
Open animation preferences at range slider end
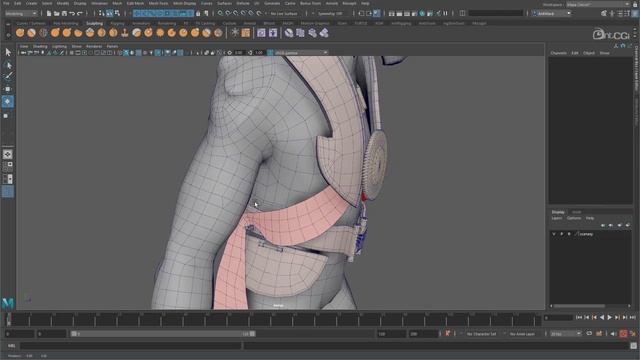point(633,334)
